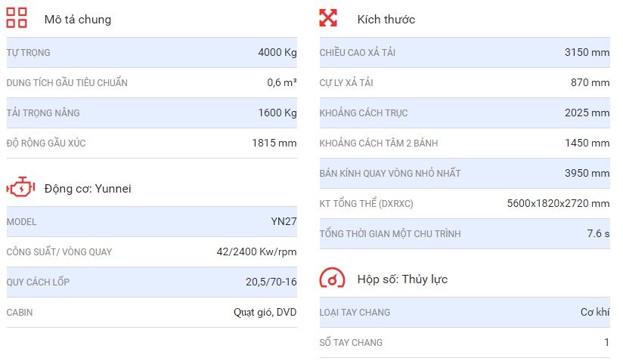Click the Quạt gió, DVD cabin value

(x=265, y=313)
